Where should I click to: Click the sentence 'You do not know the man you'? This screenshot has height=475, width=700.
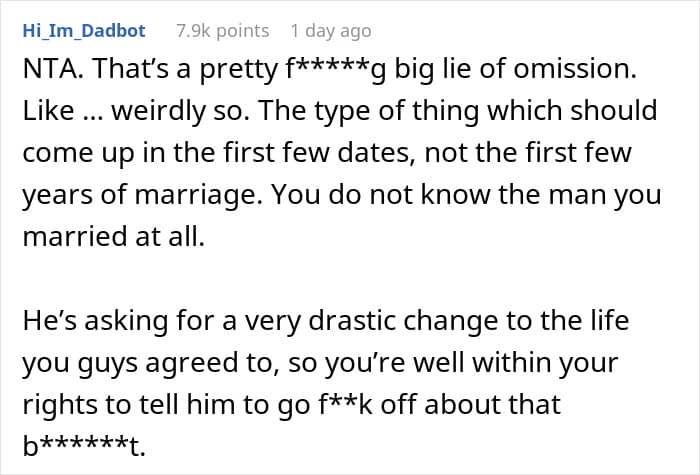click(467, 195)
